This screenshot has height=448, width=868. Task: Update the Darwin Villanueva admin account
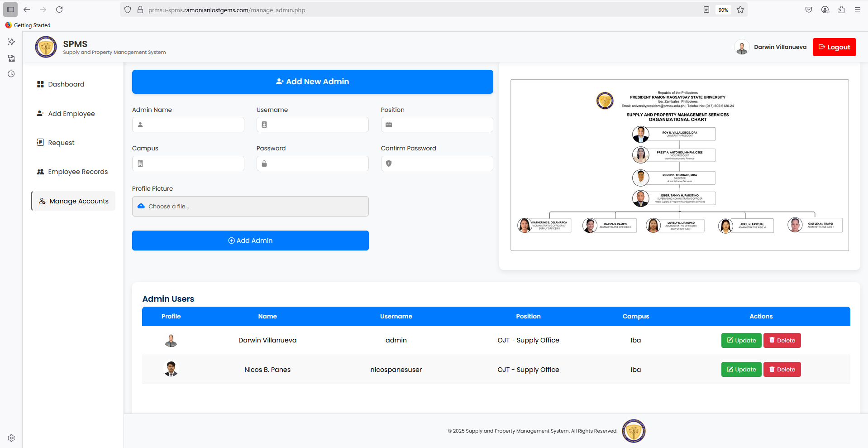click(741, 341)
